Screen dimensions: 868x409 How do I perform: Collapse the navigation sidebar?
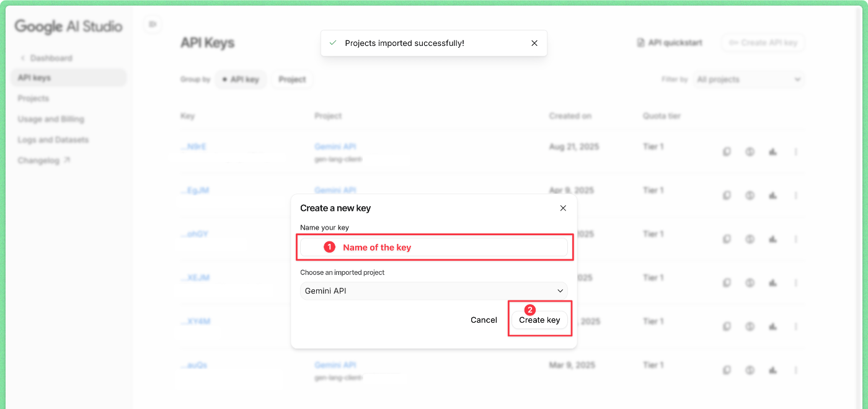coord(152,24)
